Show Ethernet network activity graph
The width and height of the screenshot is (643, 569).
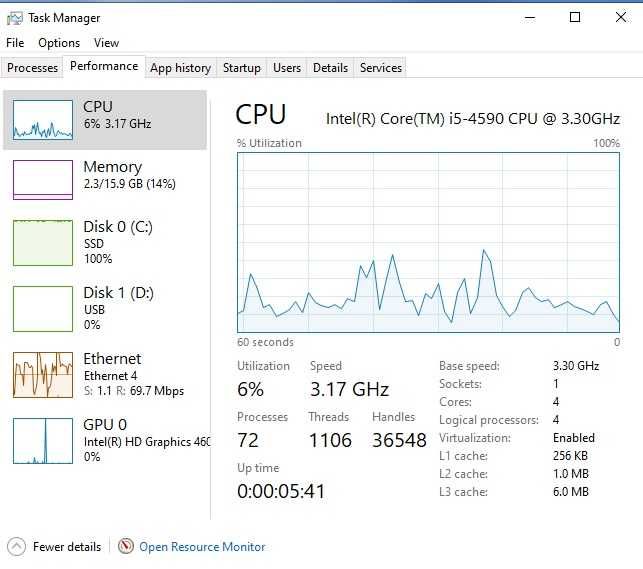[x=43, y=375]
